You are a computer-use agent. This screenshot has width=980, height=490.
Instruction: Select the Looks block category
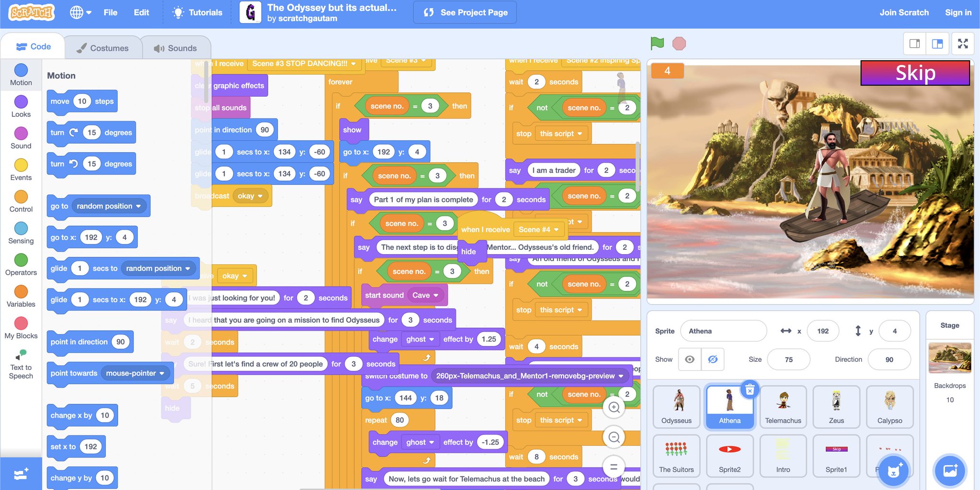click(21, 106)
